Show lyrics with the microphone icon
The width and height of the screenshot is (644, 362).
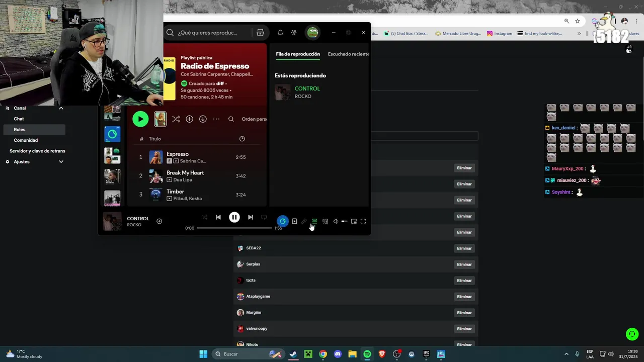point(304,221)
